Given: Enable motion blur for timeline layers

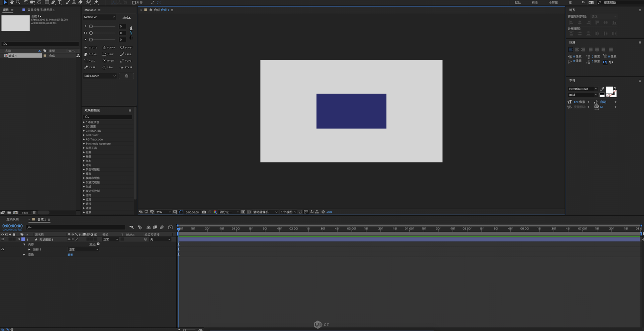Looking at the screenshot, I should 162,228.
